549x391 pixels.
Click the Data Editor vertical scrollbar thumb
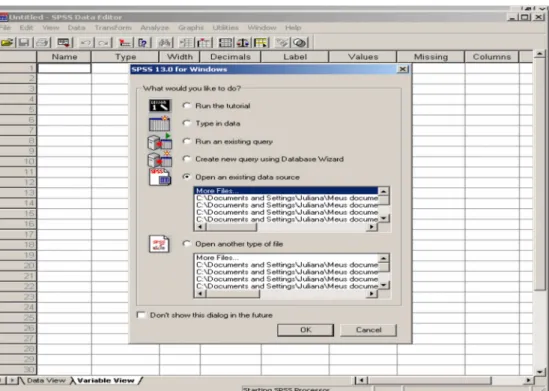pyautogui.click(x=540, y=174)
